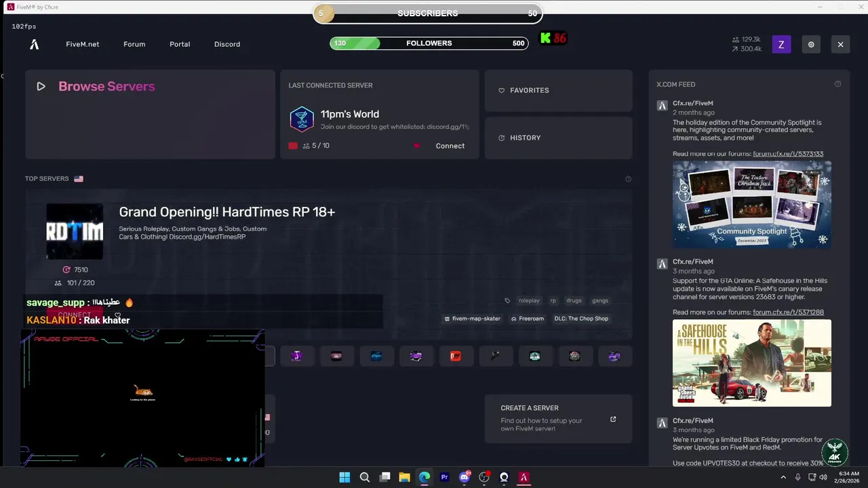Click the taskbar microphone icon
The height and width of the screenshot is (488, 868).
798,477
